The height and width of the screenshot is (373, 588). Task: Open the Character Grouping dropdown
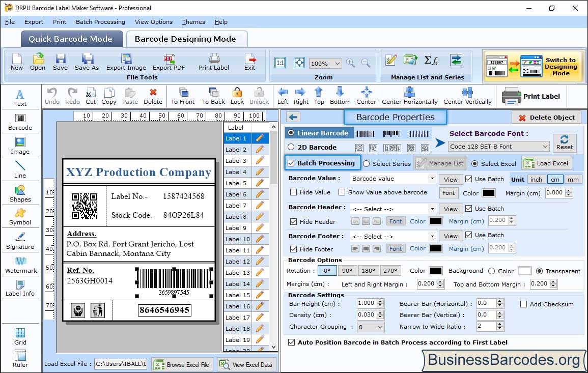click(371, 327)
